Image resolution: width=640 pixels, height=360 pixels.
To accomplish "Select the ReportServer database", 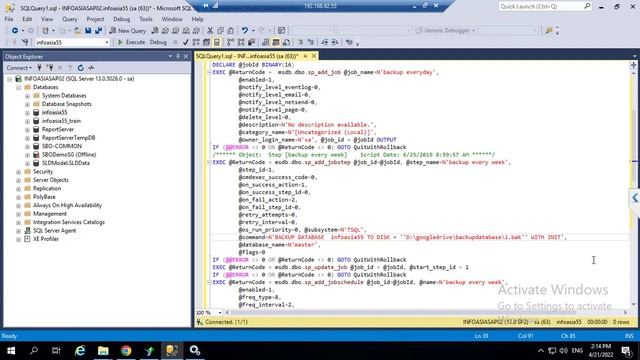I will [58, 129].
